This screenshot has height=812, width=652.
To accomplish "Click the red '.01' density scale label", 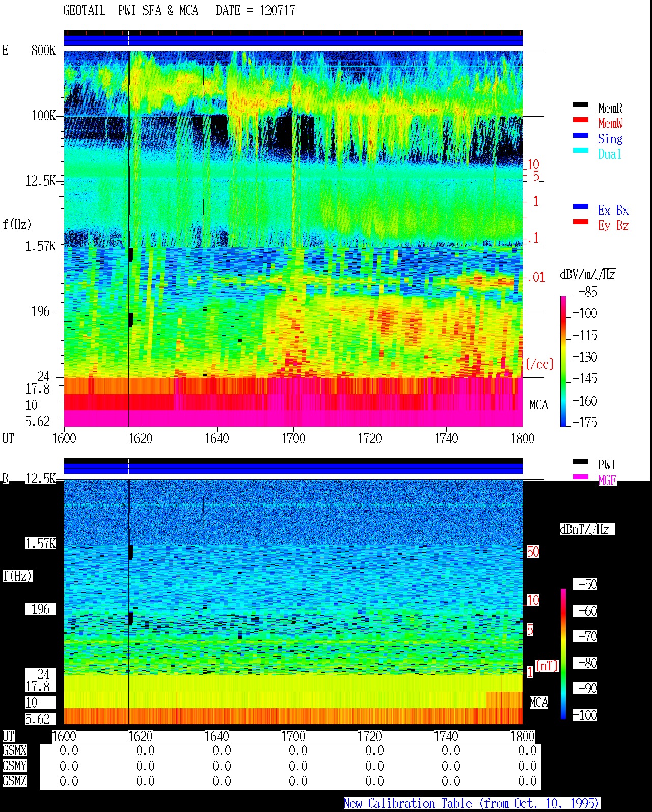I will click(535, 277).
